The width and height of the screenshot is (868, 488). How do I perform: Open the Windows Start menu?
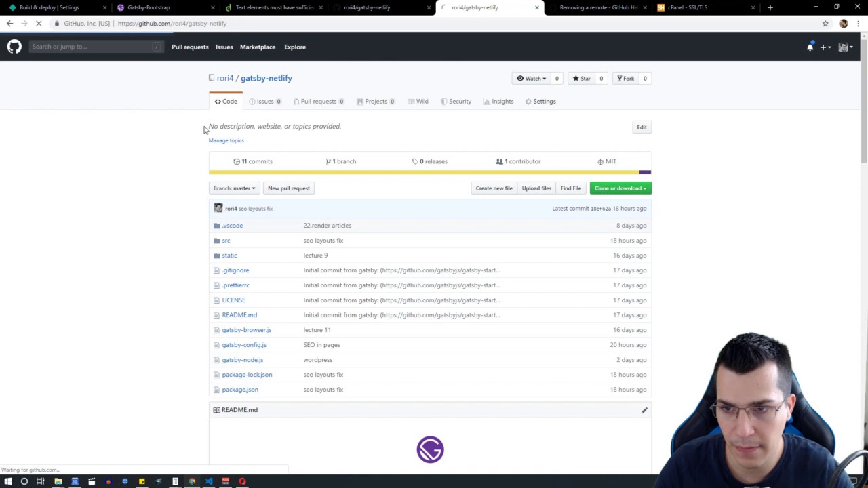click(7, 481)
